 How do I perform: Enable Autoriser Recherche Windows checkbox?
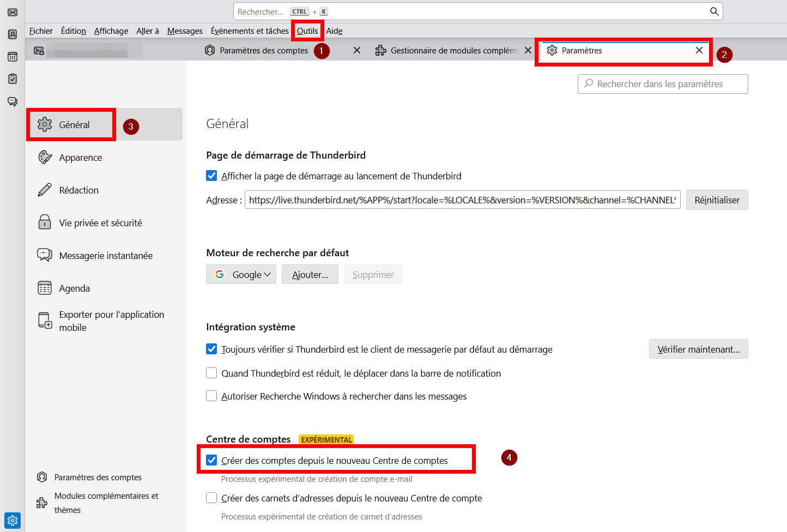click(x=211, y=396)
